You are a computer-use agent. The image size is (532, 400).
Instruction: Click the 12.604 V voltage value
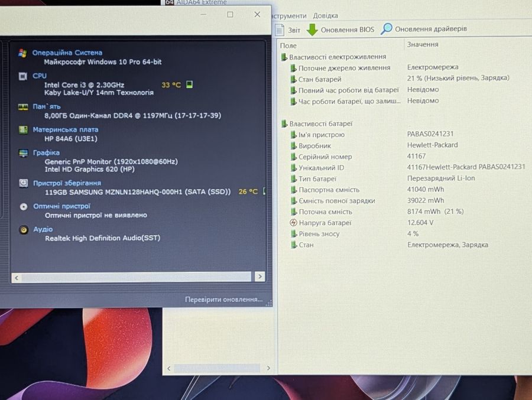pyautogui.click(x=420, y=223)
